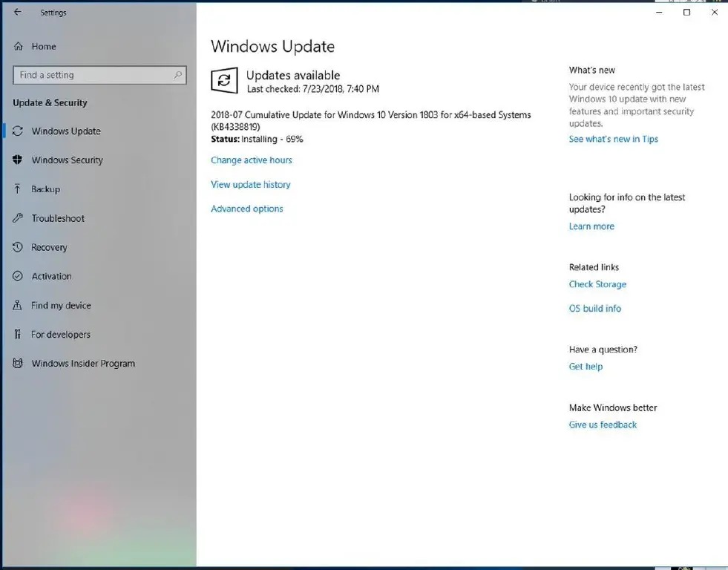Click the Update & Security heading
728x570 pixels.
pos(50,102)
